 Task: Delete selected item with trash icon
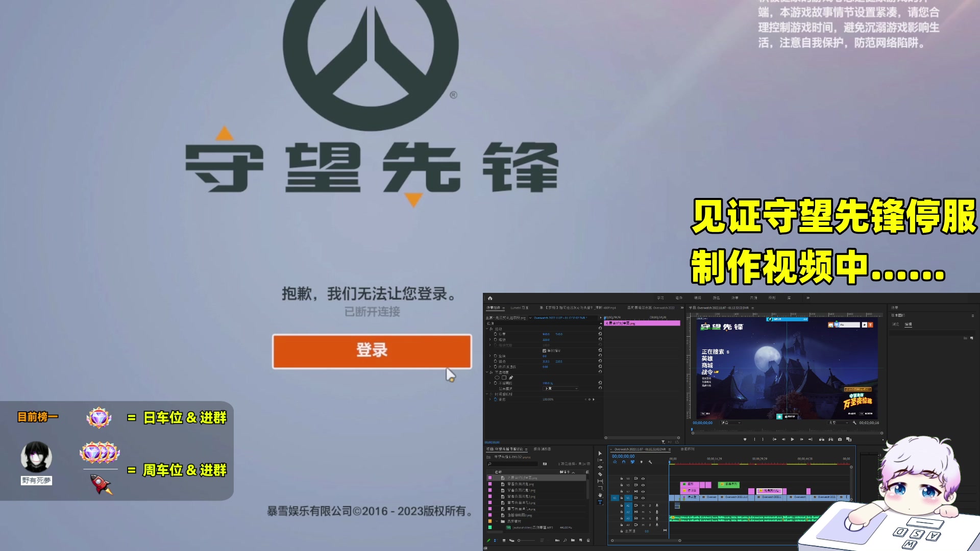[588, 540]
